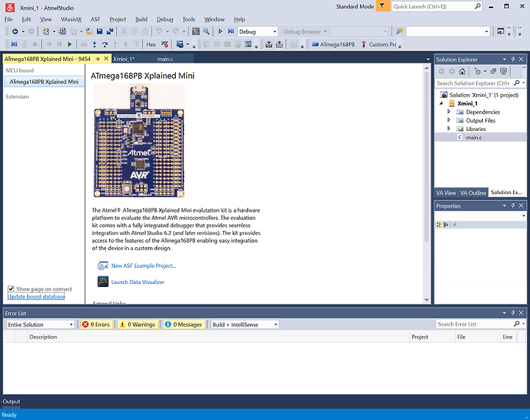This screenshot has width=530, height=420.
Task: Click the ATmega168PB device chip button
Action: 333,44
